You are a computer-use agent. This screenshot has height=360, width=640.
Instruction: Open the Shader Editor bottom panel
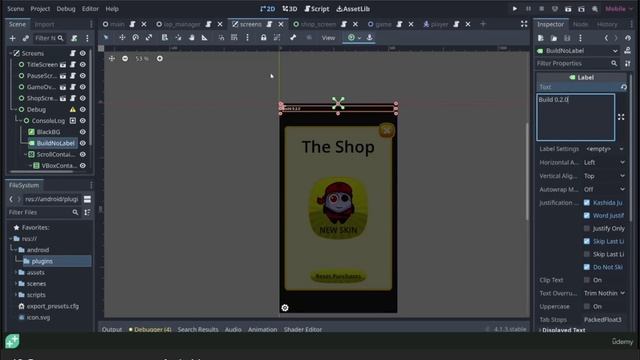coord(303,329)
